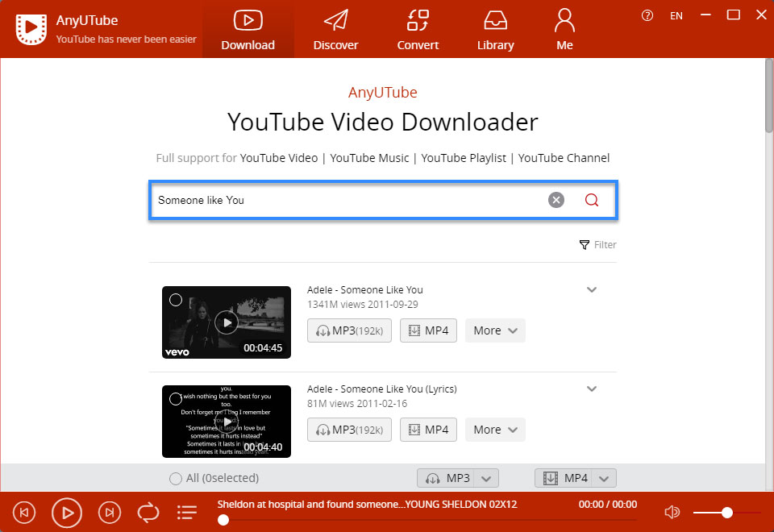774x532 pixels.
Task: Click the vertical scrollbar thumb
Action: pos(769,96)
